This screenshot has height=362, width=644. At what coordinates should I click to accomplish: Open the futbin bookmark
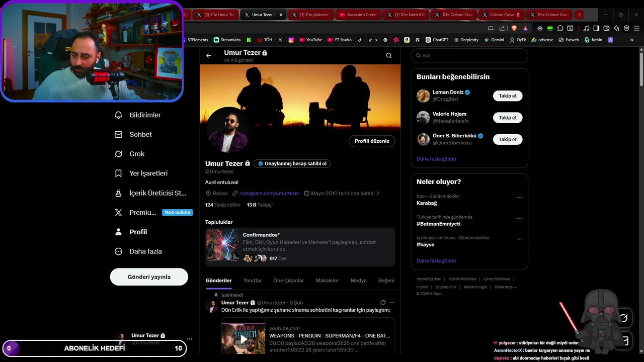tap(593, 40)
